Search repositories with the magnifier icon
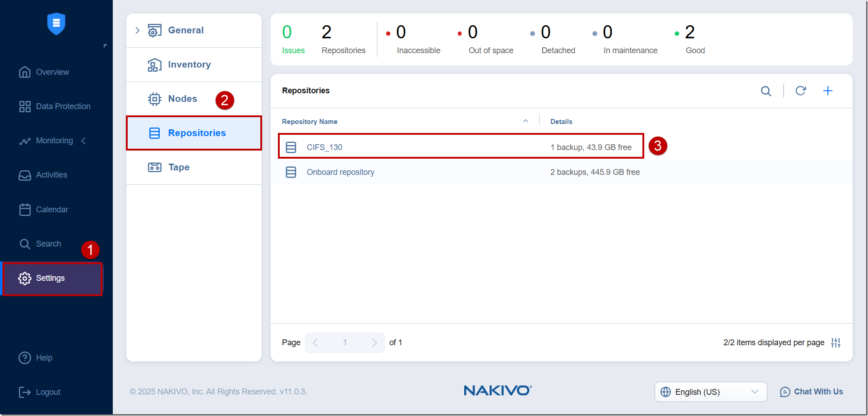868x416 pixels. click(766, 91)
